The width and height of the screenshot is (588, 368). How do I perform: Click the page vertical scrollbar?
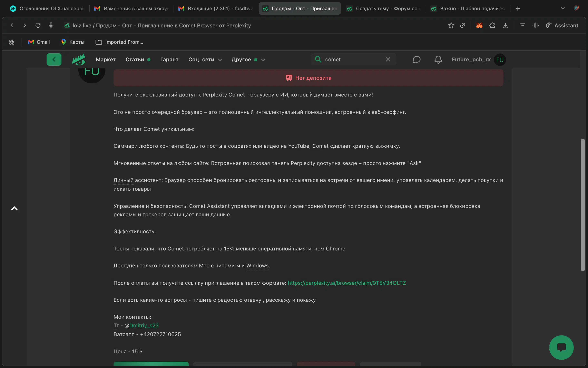point(583,205)
